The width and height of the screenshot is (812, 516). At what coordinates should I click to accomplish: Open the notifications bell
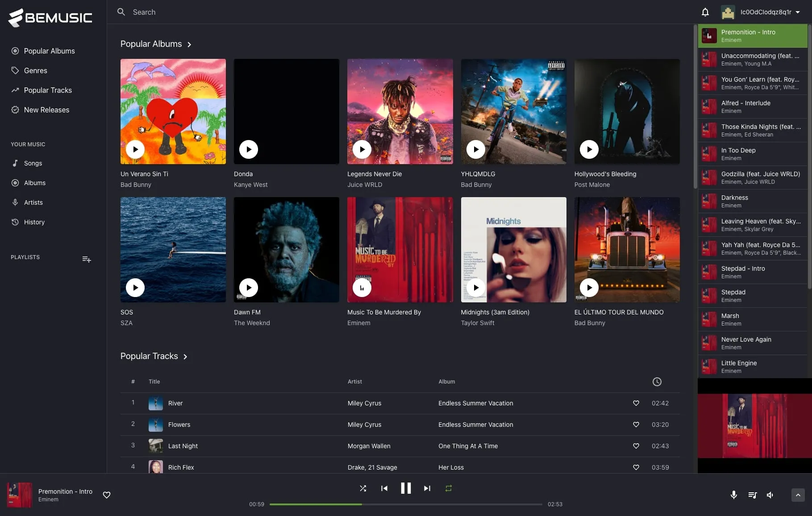click(705, 12)
